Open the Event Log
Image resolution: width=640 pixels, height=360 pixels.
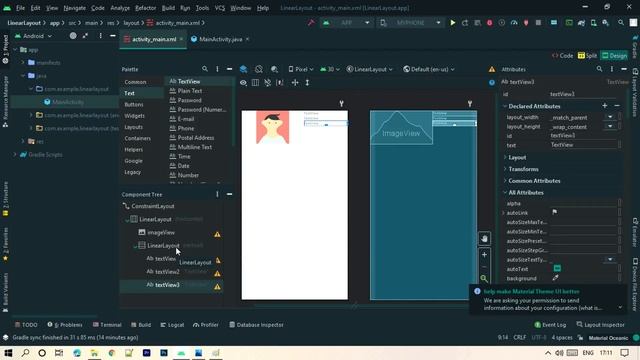tap(550, 324)
